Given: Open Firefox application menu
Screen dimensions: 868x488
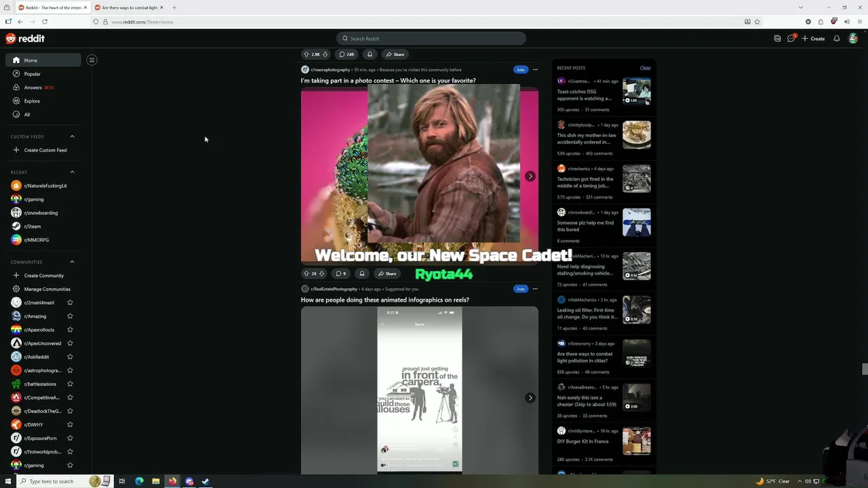Looking at the screenshot, I should (x=859, y=22).
